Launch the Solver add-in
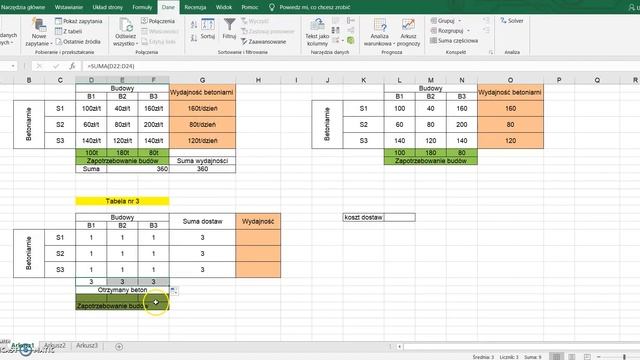The image size is (640, 360). click(512, 20)
